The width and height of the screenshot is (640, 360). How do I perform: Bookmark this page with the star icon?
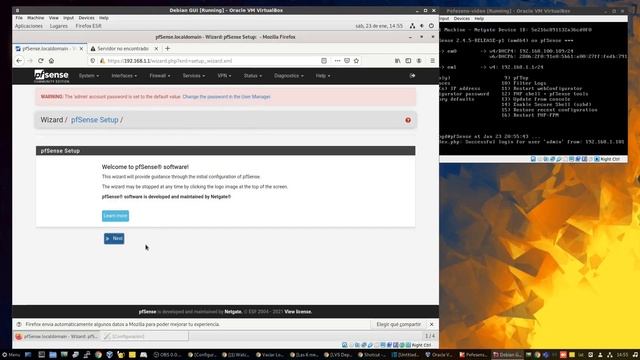click(356, 60)
